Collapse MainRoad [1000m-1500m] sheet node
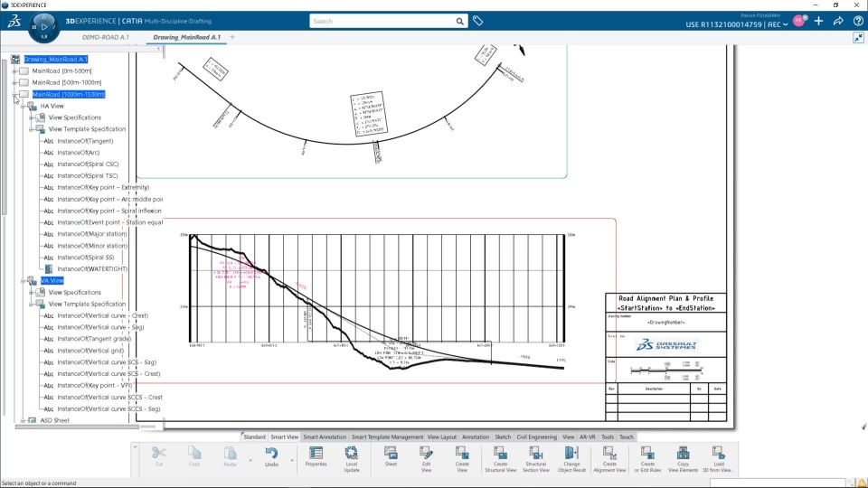The width and height of the screenshot is (868, 488). click(x=15, y=95)
